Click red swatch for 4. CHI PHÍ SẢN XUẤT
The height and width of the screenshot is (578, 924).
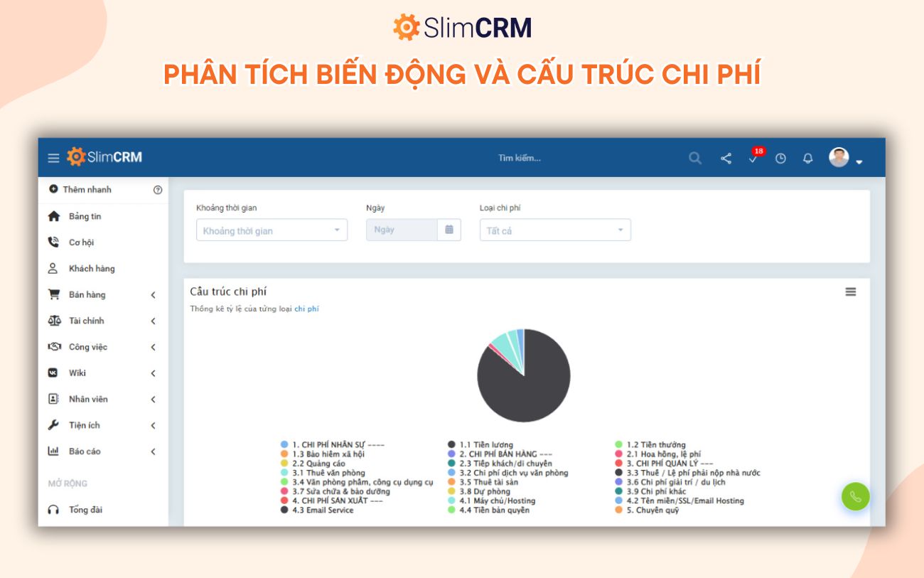click(x=284, y=501)
